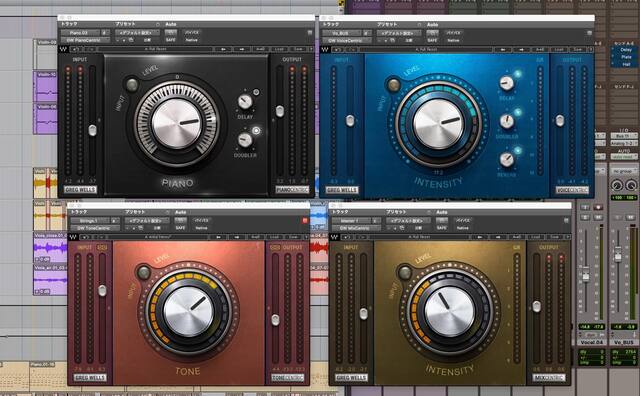Click the ToneCentric Tone main knob
The height and width of the screenshot is (396, 640).
pyautogui.click(x=189, y=311)
